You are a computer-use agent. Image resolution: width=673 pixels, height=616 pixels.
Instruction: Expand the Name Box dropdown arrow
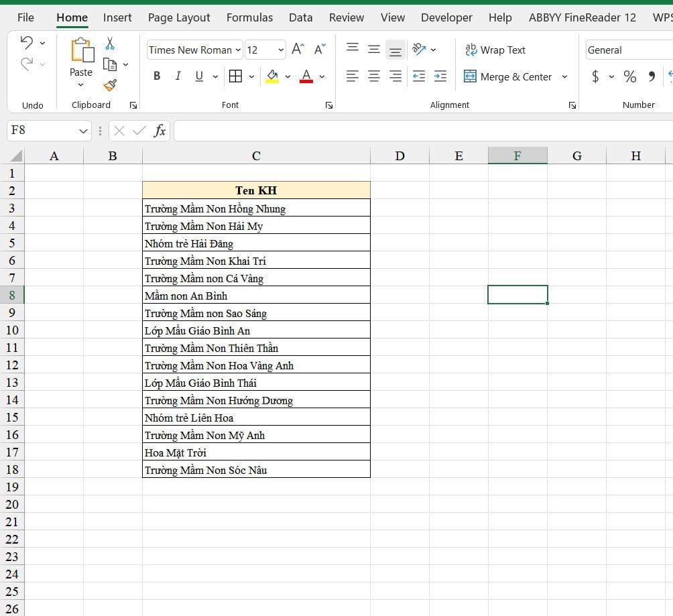[84, 131]
